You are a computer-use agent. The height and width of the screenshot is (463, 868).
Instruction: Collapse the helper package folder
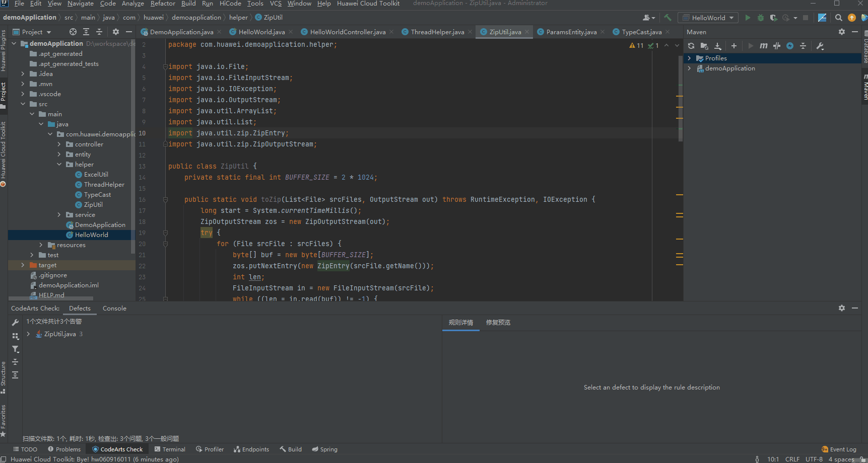point(59,164)
